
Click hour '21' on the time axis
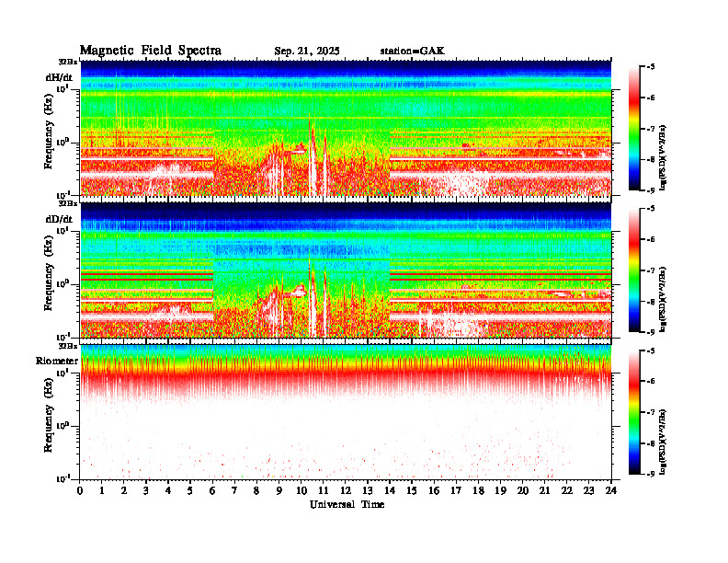coord(544,491)
